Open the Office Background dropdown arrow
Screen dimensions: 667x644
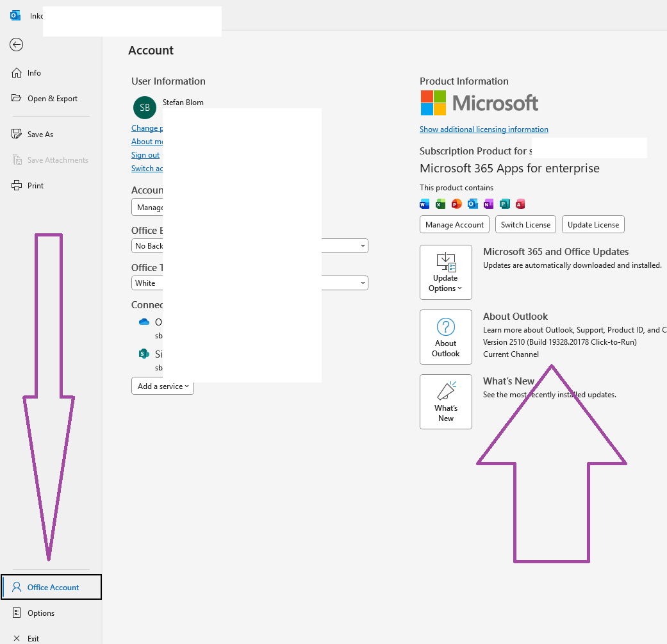coord(363,246)
